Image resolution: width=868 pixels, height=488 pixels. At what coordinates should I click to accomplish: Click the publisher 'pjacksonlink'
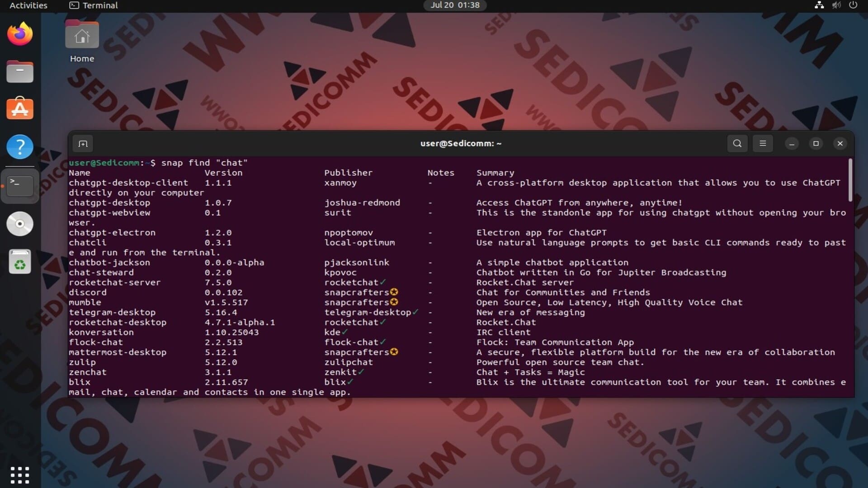357,263
